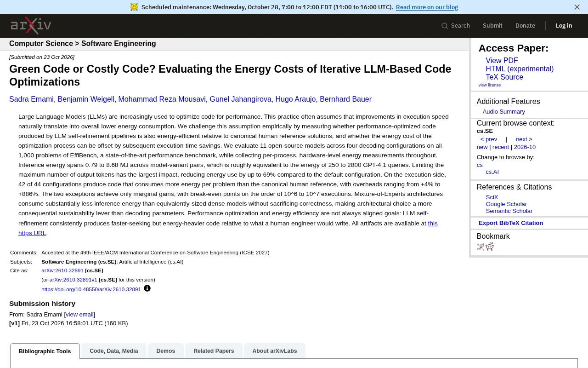
Task: Browse 'new' cs.SE listings
Action: pos(482,147)
